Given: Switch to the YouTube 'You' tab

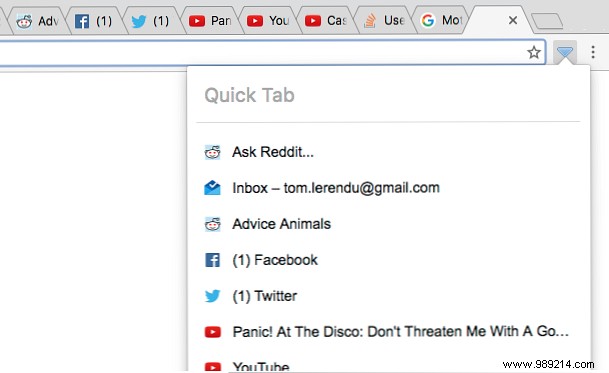Looking at the screenshot, I should pyautogui.click(x=269, y=21).
